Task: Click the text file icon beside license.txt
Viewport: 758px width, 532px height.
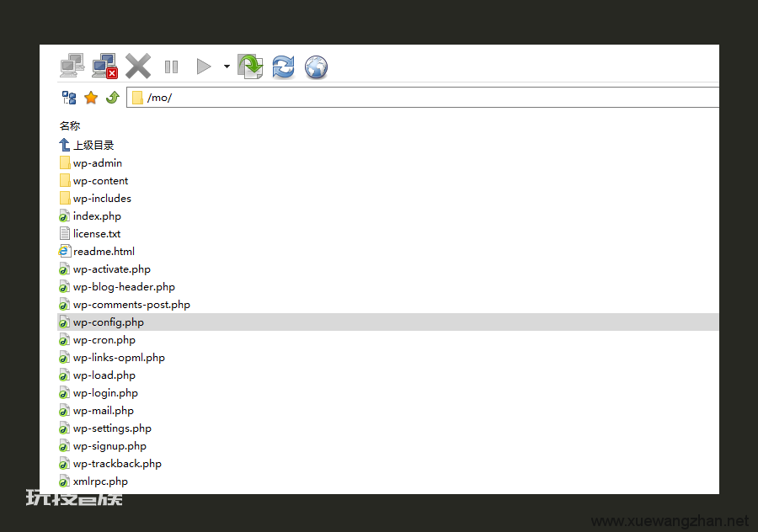Action: pyautogui.click(x=65, y=234)
